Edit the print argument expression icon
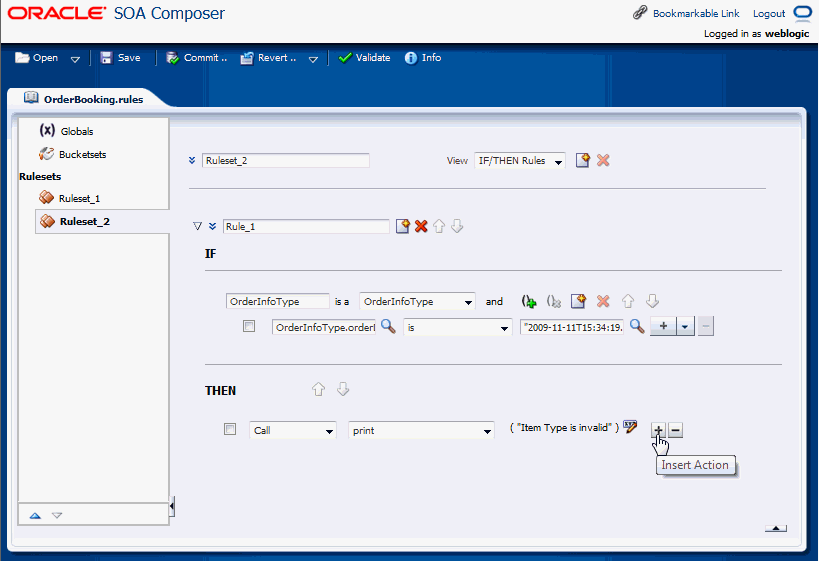Image resolution: width=819 pixels, height=561 pixels. [x=630, y=427]
